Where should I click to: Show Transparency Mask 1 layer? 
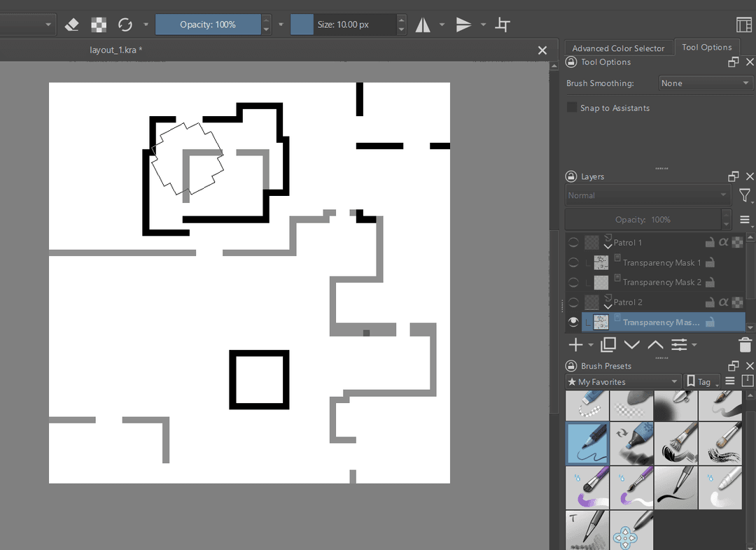(573, 262)
